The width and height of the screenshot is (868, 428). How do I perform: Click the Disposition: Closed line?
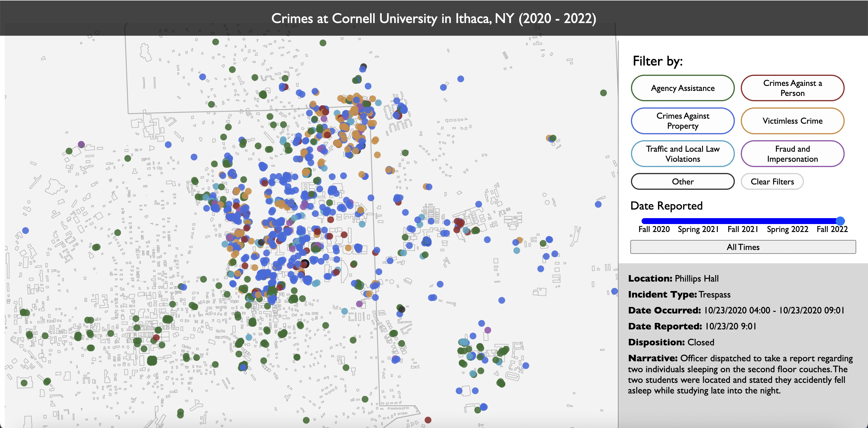click(671, 342)
